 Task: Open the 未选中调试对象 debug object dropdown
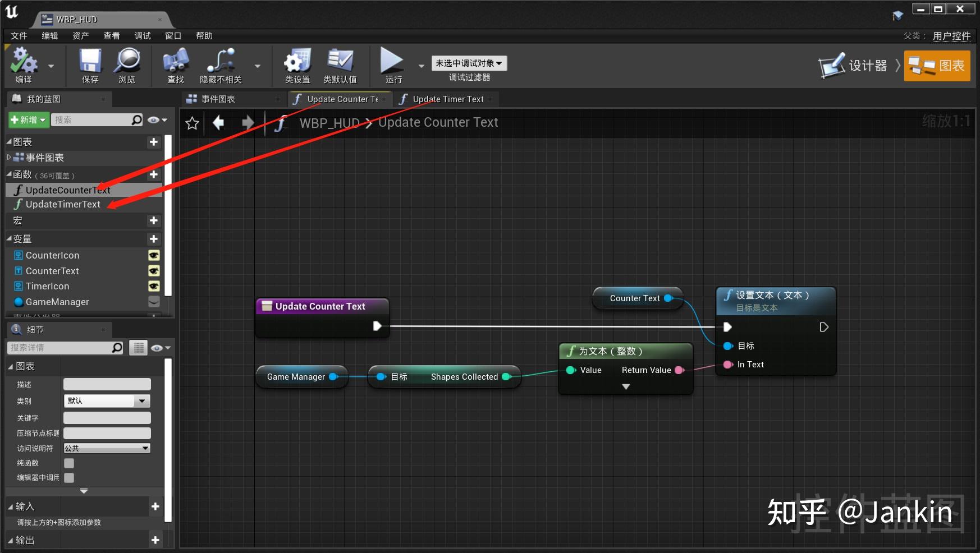click(x=468, y=63)
